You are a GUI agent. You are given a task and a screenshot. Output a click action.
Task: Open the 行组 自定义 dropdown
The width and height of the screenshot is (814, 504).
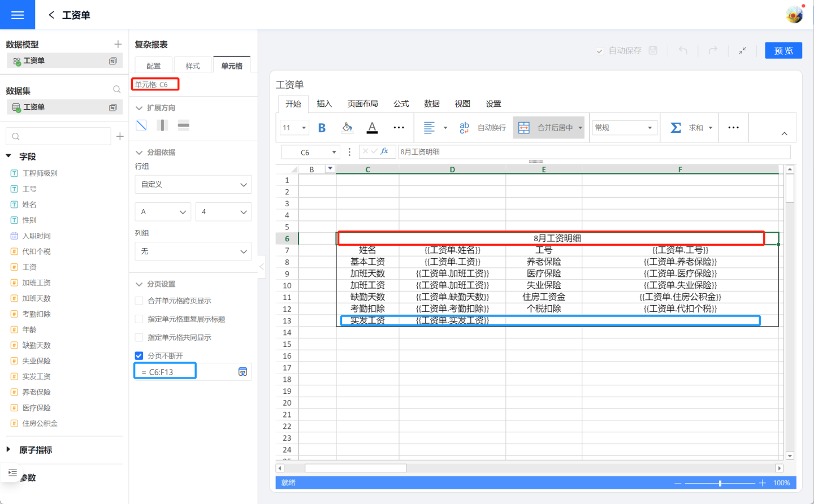point(193,184)
